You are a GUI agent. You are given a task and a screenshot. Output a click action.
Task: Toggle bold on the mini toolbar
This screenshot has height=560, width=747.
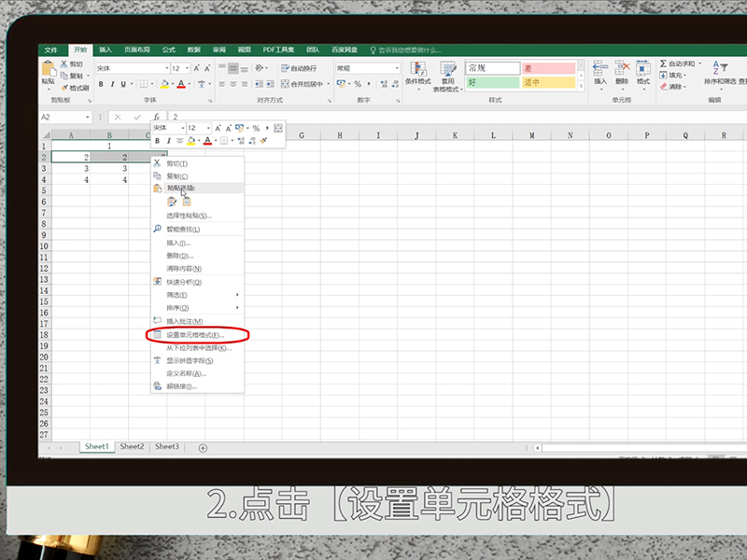pos(157,141)
